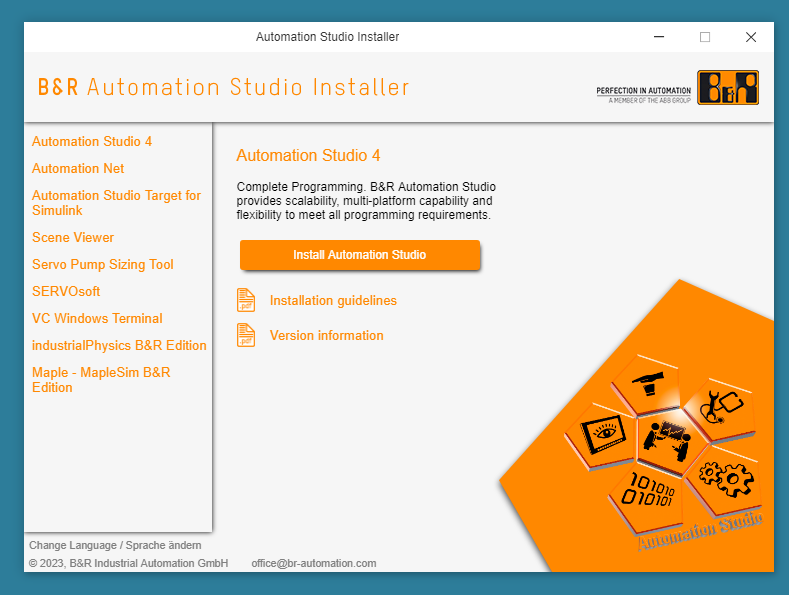Open Servo Pump Sizing Tool entry
789x595 pixels.
103,265
